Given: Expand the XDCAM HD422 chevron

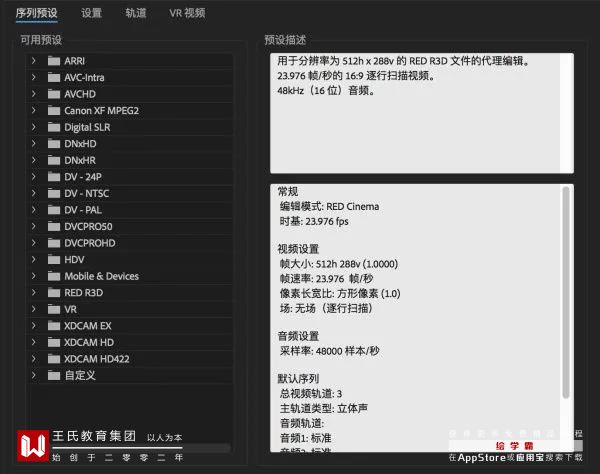Looking at the screenshot, I should tap(34, 358).
